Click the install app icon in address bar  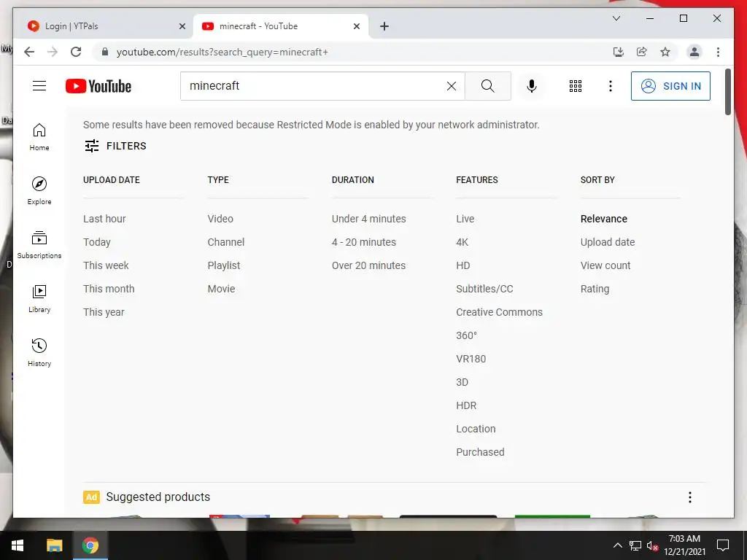tap(619, 52)
